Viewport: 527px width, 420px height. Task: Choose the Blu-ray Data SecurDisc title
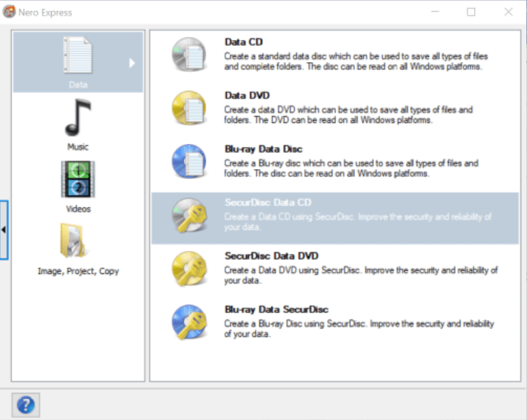point(276,309)
